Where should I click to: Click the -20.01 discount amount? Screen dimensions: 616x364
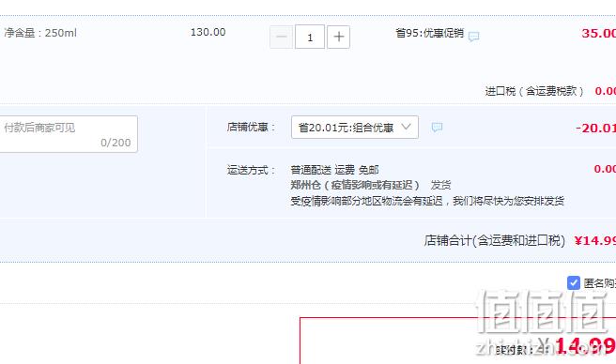(595, 128)
